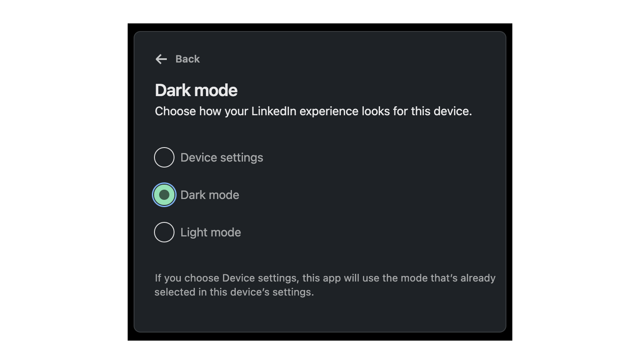Click Back to return to settings
The height and width of the screenshot is (364, 640).
[187, 59]
